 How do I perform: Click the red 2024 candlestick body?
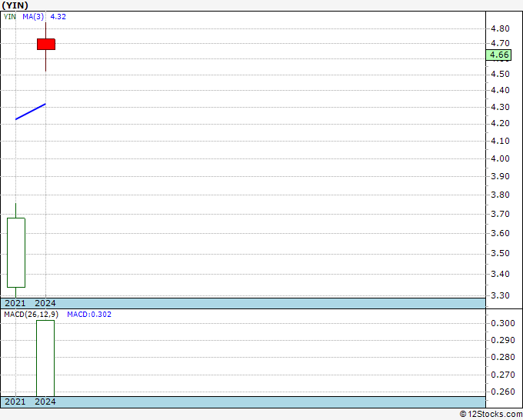[46, 45]
